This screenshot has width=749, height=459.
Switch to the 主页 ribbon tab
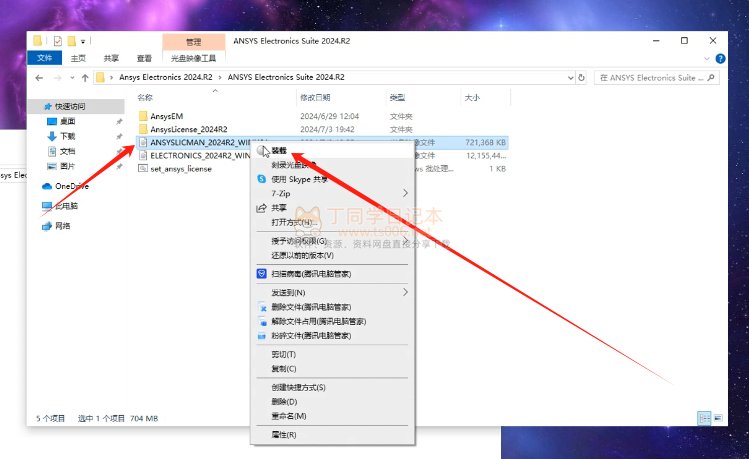tap(78, 58)
